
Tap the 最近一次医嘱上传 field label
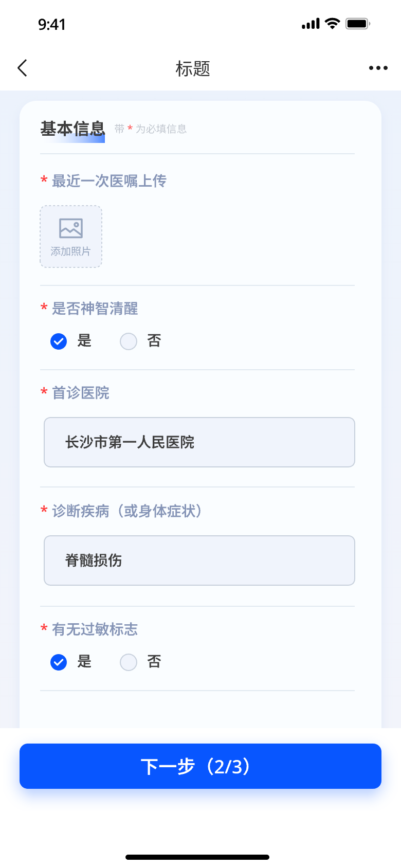click(109, 181)
